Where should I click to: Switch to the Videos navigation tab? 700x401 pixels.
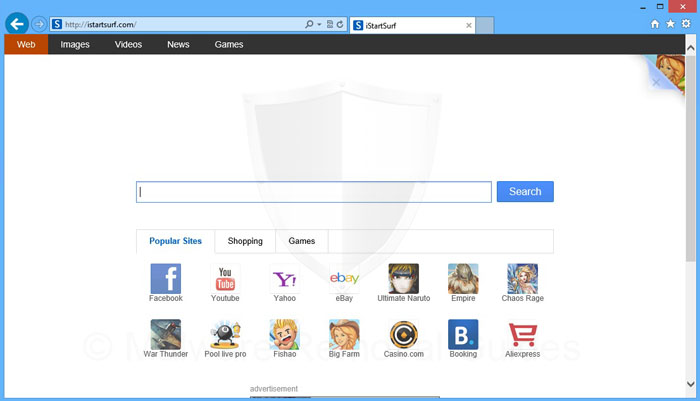(128, 44)
